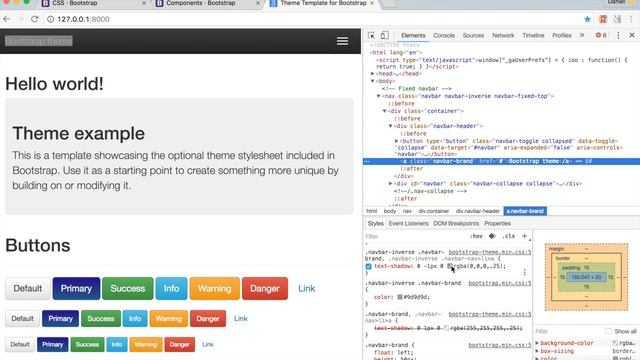
Task: Close the CSS · Bootstrap browser tab
Action: click(x=144, y=3)
